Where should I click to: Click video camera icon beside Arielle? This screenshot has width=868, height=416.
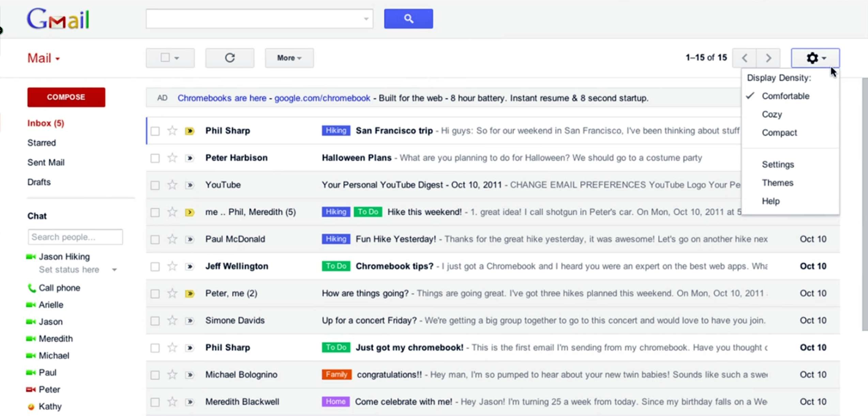[x=31, y=305]
